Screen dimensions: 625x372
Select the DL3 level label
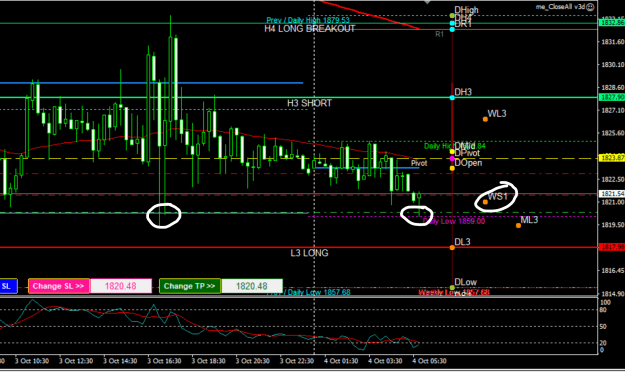coord(462,242)
